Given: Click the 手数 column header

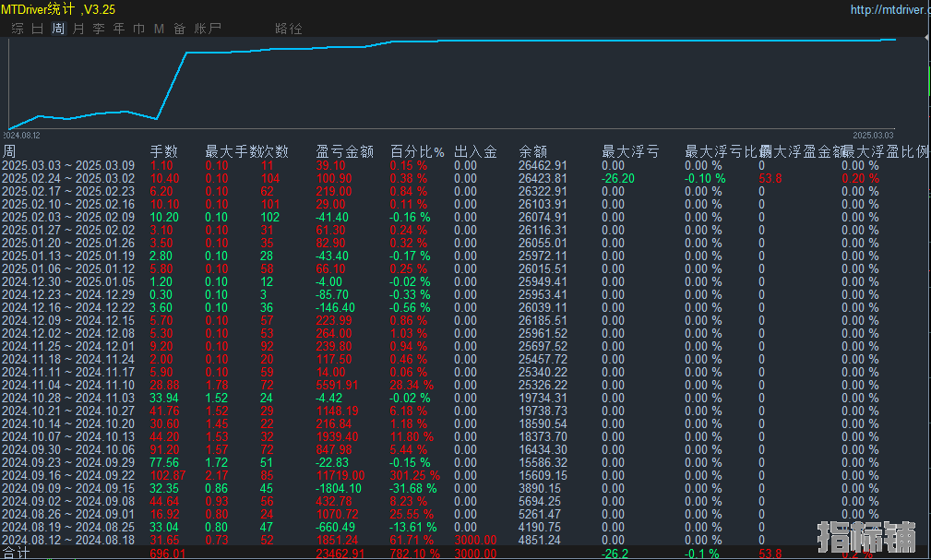Looking at the screenshot, I should [x=164, y=151].
